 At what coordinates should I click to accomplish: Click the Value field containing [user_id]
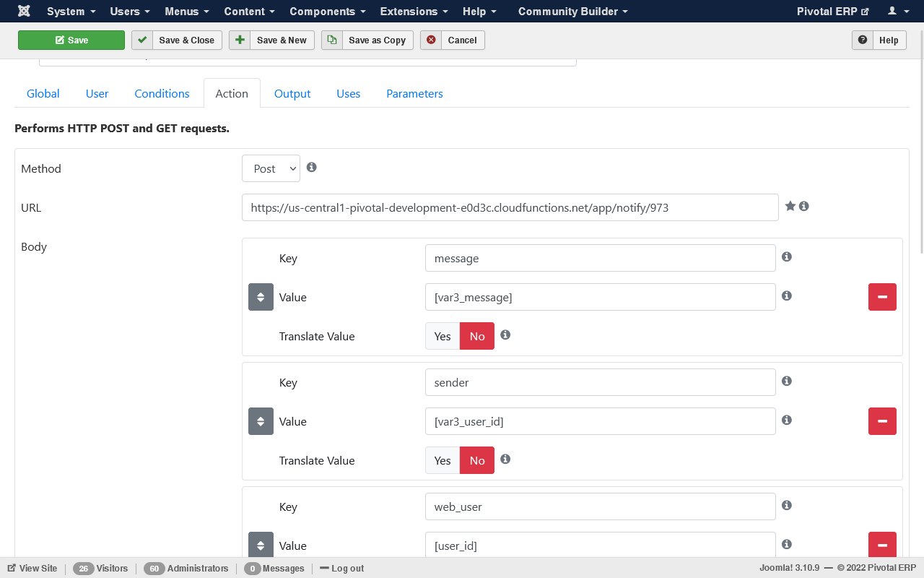601,545
